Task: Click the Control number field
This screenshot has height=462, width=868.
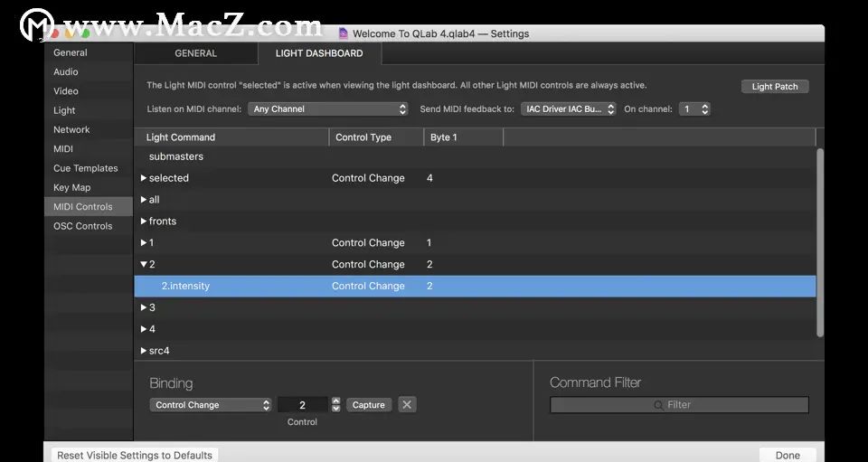Action: tap(302, 405)
